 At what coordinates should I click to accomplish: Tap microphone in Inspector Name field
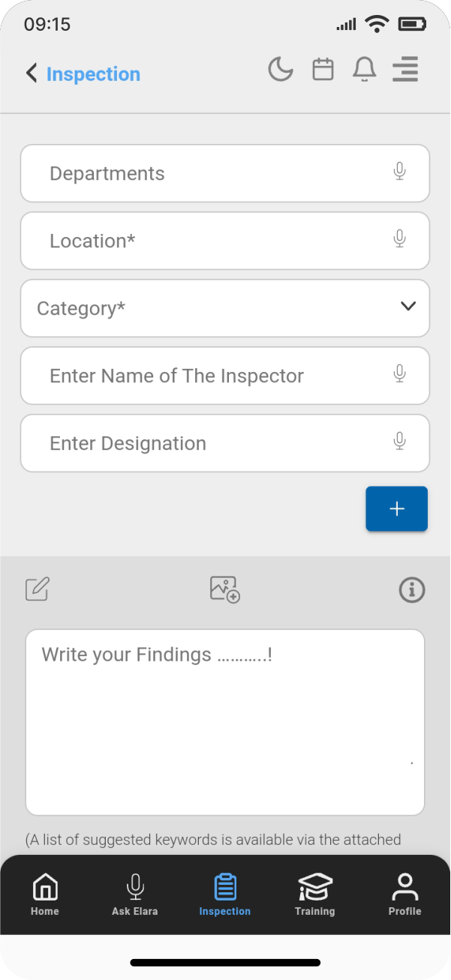click(x=399, y=374)
